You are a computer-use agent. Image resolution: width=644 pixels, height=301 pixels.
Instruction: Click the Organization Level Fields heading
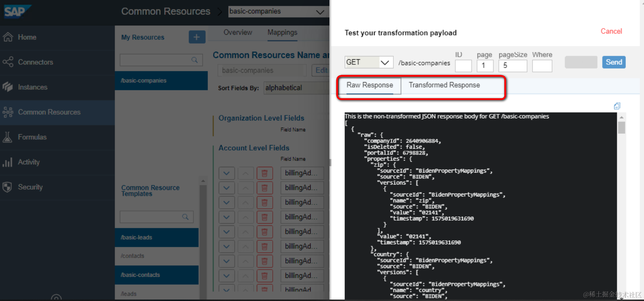[261, 118]
